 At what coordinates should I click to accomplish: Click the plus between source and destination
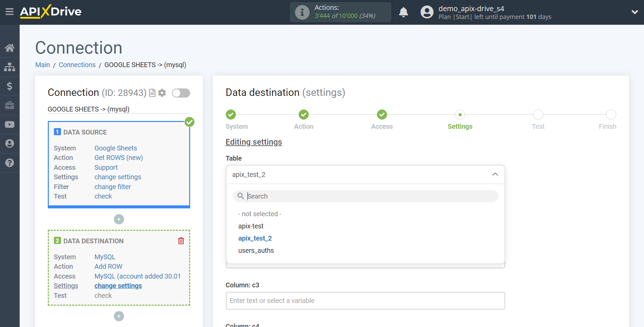point(119,219)
